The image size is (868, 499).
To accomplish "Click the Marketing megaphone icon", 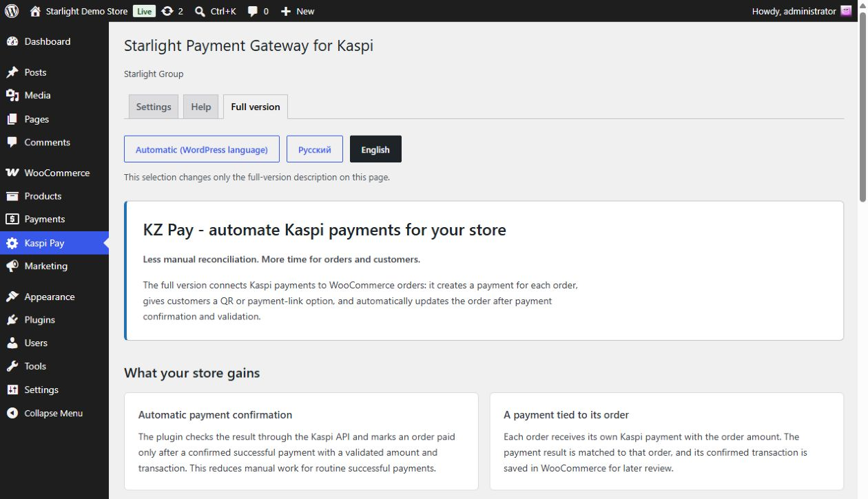I will (12, 266).
